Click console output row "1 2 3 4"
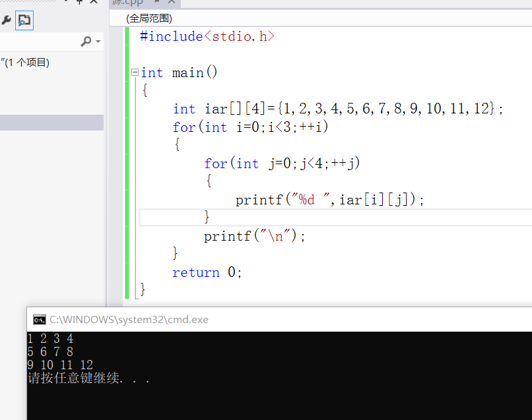This screenshot has height=420, width=532. [50, 338]
